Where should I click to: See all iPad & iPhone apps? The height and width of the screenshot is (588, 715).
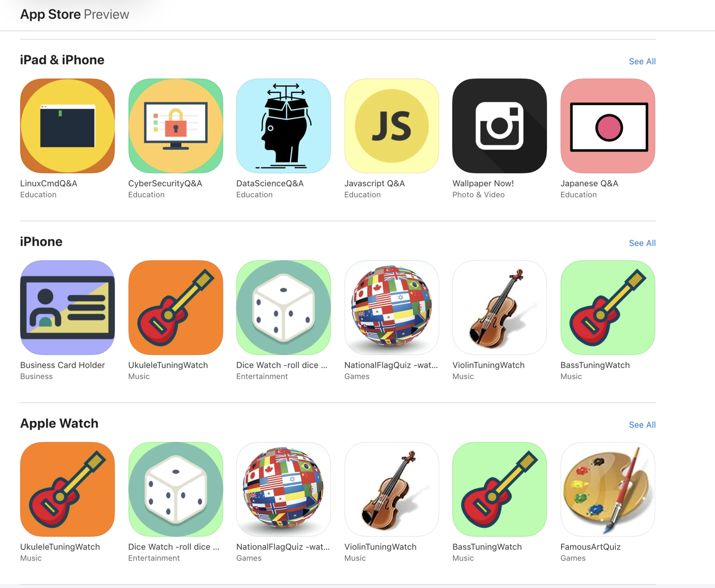642,61
